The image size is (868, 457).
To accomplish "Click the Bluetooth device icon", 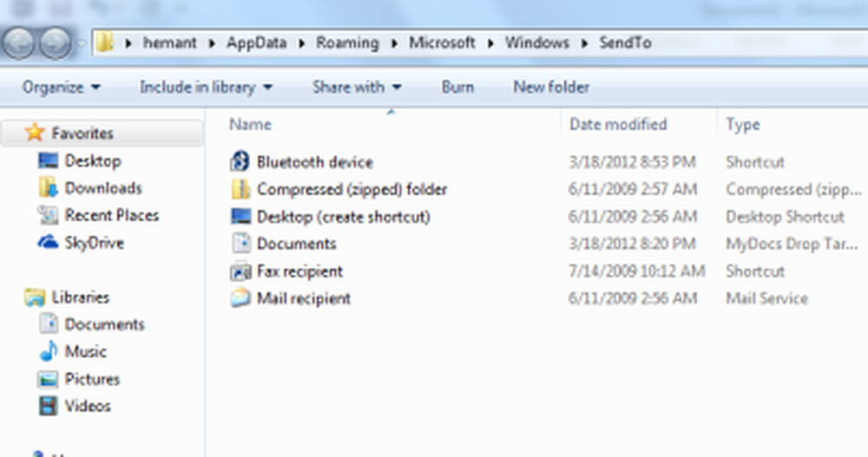I will pyautogui.click(x=240, y=162).
